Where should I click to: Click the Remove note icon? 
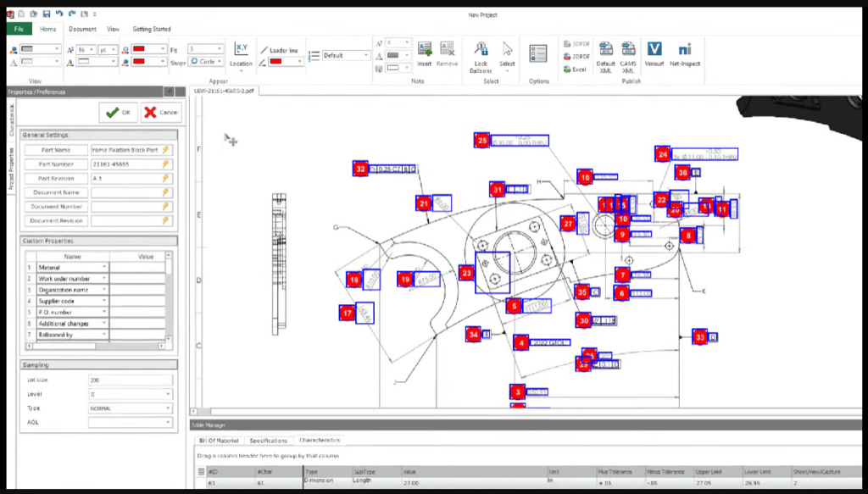pos(447,51)
